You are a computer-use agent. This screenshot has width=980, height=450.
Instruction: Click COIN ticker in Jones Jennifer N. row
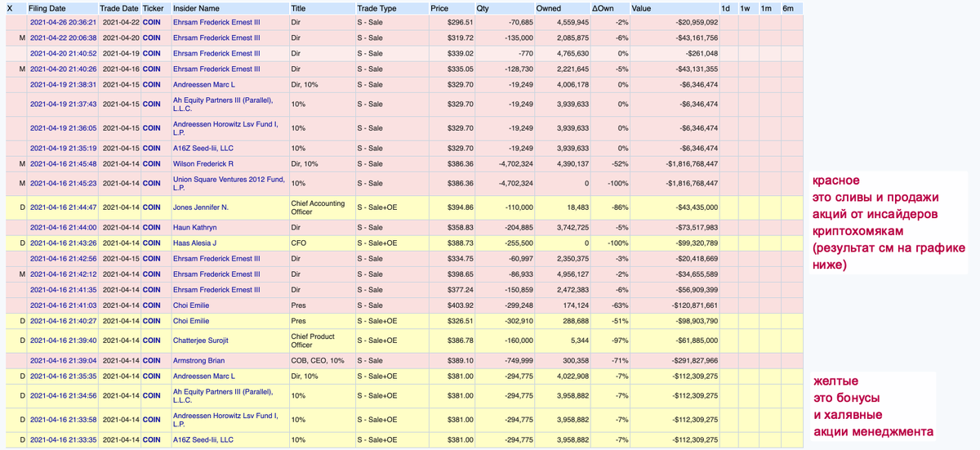[151, 207]
